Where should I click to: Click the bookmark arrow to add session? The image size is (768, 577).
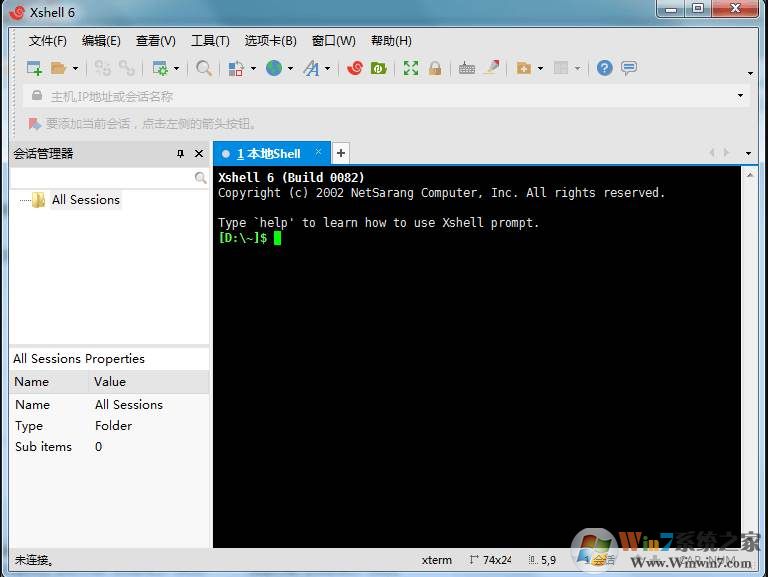tap(34, 124)
